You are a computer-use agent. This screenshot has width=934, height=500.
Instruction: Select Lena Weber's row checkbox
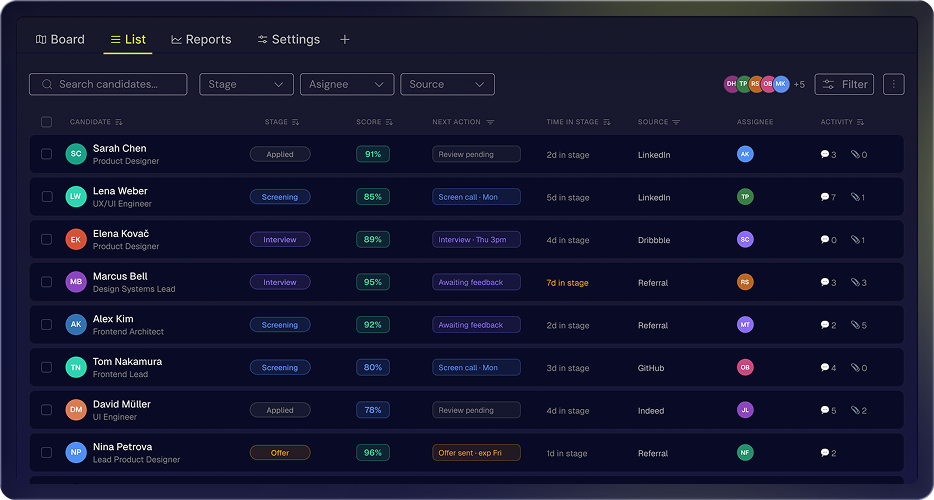tap(46, 197)
